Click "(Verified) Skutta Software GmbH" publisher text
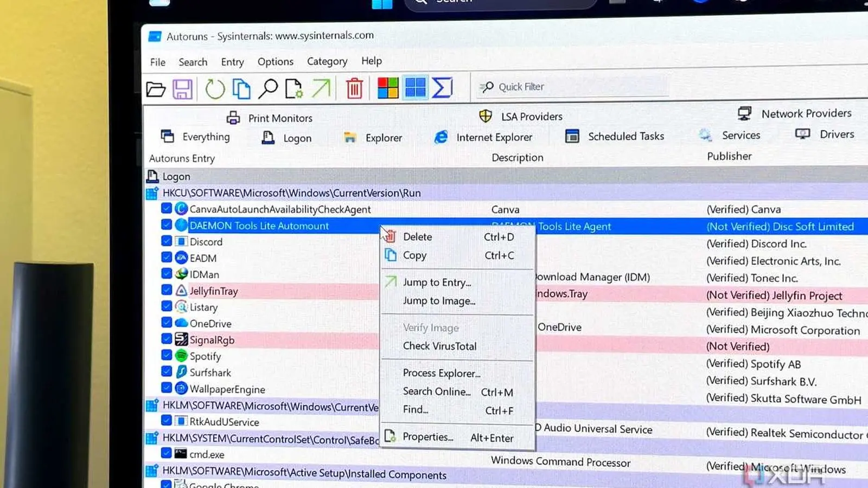This screenshot has width=868, height=488. [783, 399]
